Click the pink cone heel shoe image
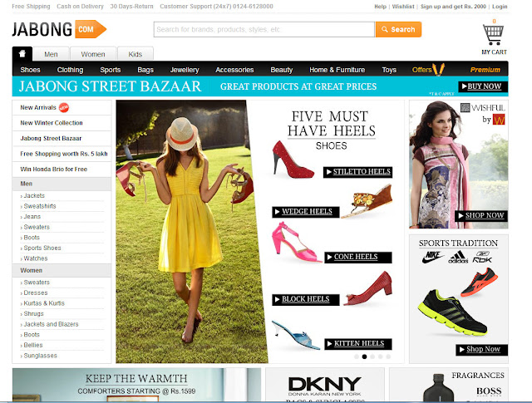Viewport: 532px width, 403px height. tap(296, 242)
